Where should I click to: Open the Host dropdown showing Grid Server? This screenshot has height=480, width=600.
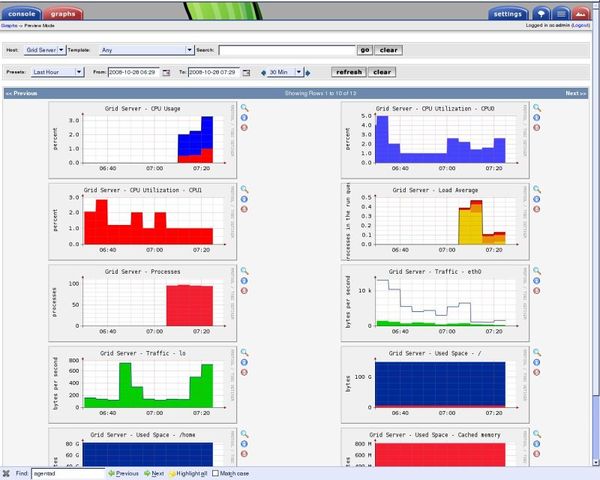[x=46, y=49]
